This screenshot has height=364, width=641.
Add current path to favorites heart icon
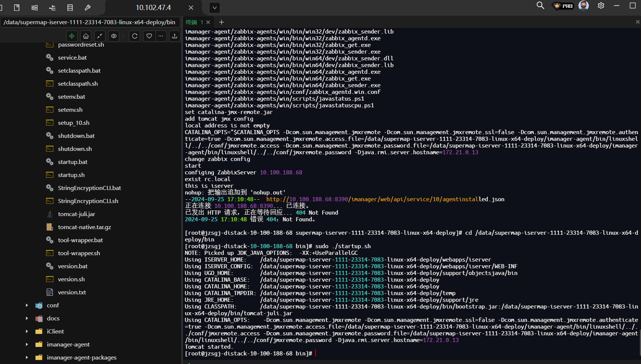(149, 36)
